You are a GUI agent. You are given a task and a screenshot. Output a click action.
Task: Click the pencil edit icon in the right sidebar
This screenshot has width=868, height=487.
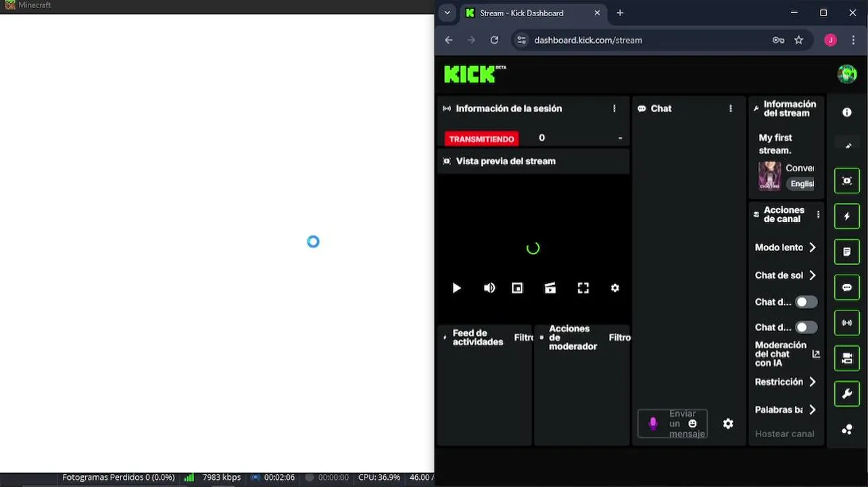tap(847, 145)
